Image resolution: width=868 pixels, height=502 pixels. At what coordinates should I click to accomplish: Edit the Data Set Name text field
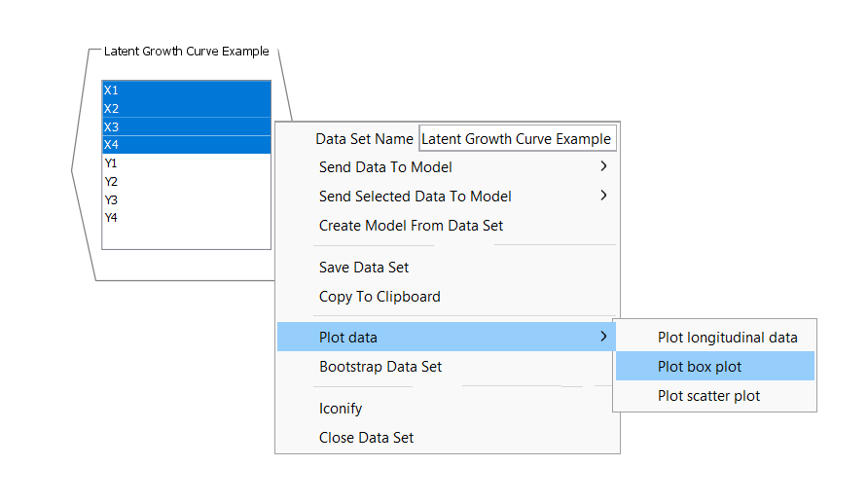pos(517,139)
